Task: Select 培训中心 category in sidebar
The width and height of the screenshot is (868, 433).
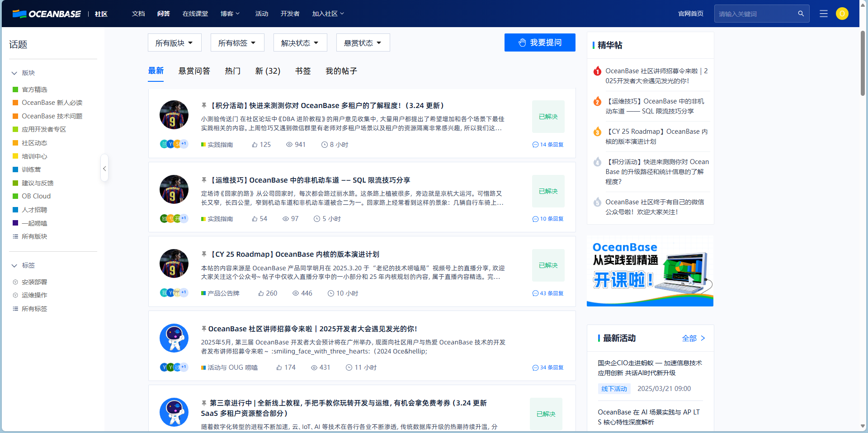Action: click(x=34, y=156)
